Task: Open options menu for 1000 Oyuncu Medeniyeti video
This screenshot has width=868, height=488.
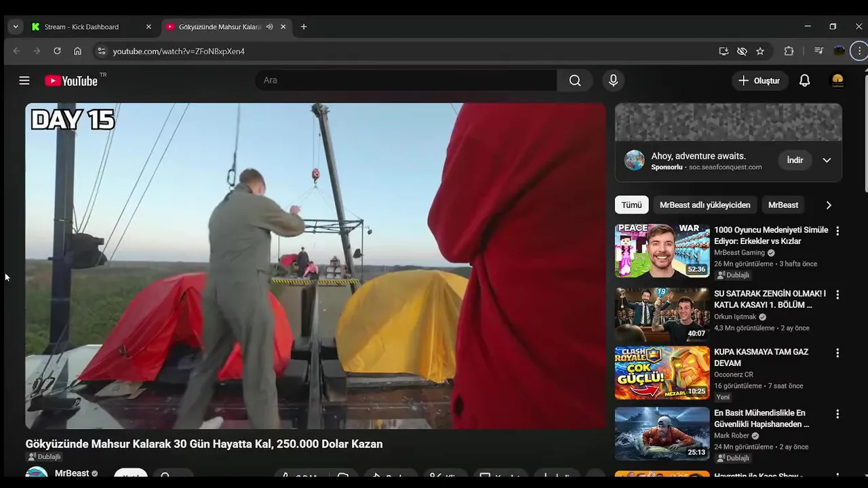Action: pos(837,230)
